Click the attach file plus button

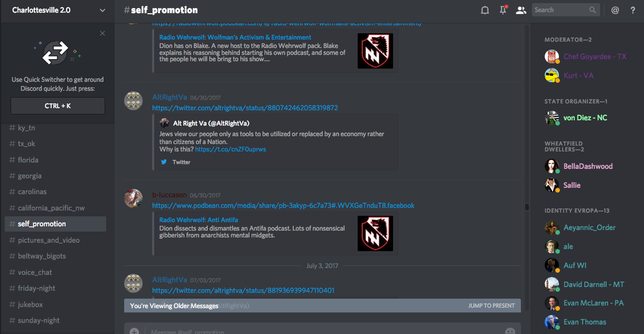click(x=134, y=331)
